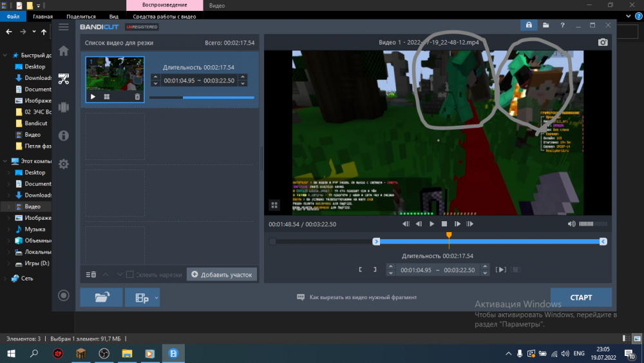
Task: Jump to next keyframe
Action: pos(470,224)
